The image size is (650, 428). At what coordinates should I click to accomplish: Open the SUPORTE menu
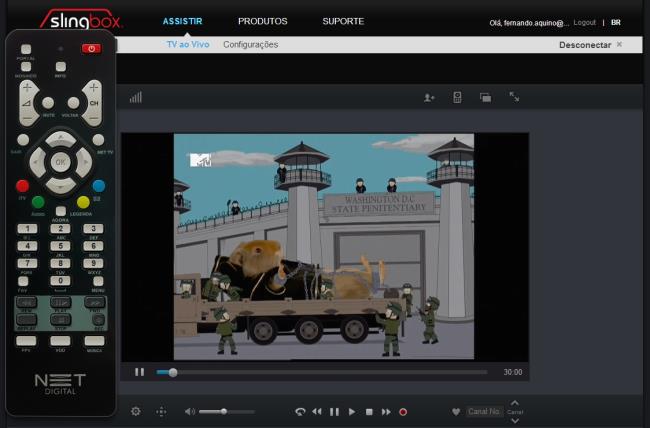coord(343,21)
